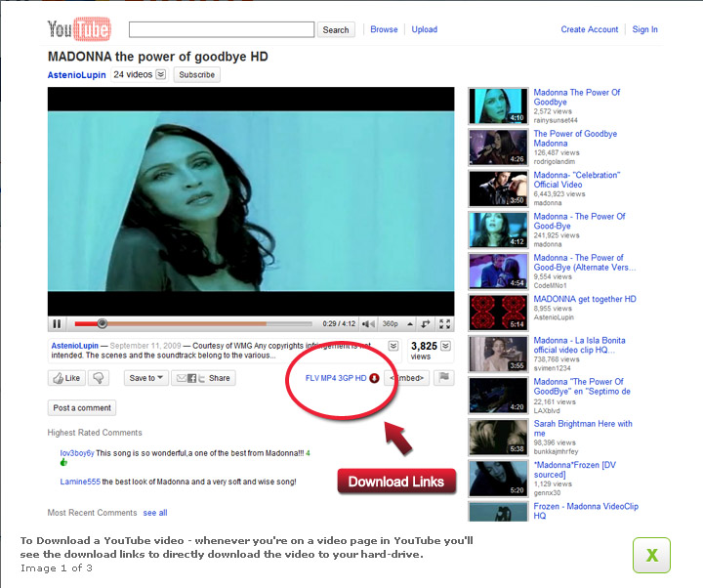Screen dimensions: 703x588
Task: Open Madonna The Power Of Goodbye 4:10 thumbnail
Action: 498,105
